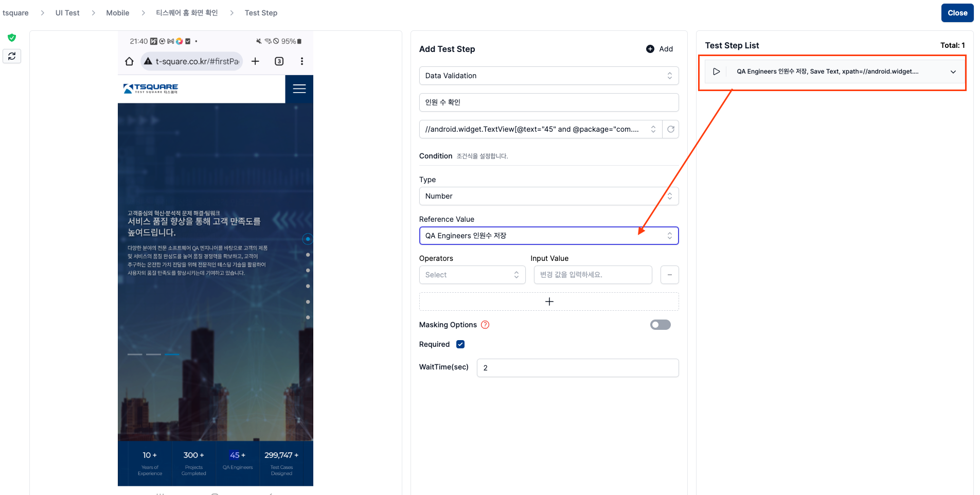Viewport: 980px width, 495px height.
Task: Go to UI Test breadcrumb
Action: 67,13
